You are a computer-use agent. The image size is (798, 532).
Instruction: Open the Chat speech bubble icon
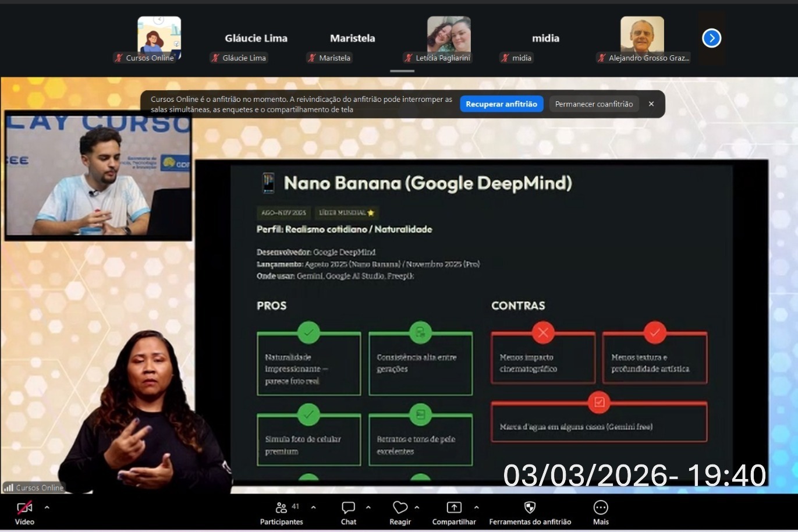[349, 508]
